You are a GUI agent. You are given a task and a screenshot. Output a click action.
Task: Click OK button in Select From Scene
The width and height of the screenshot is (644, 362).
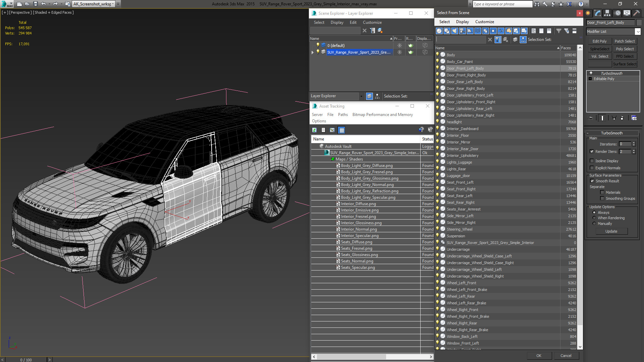(539, 356)
